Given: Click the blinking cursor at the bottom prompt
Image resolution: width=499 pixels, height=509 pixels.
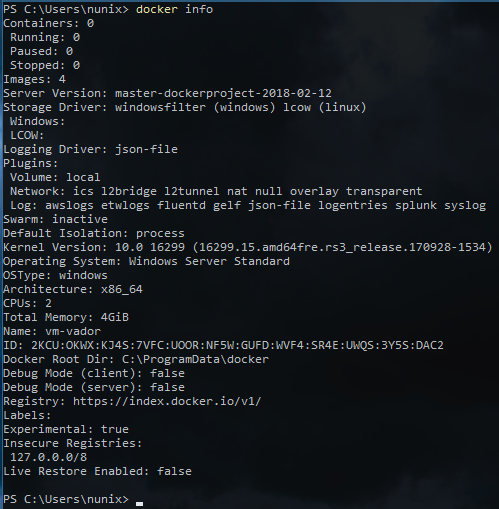Looking at the screenshot, I should (140, 504).
